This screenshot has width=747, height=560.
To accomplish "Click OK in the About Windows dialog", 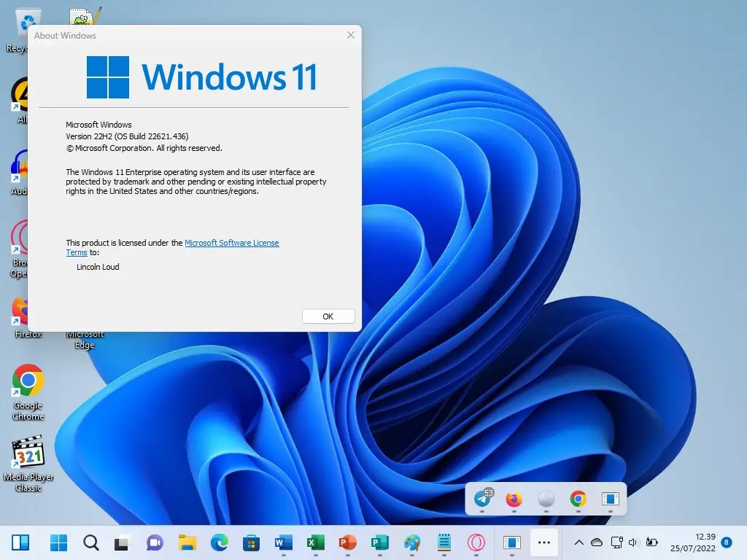I will (328, 316).
